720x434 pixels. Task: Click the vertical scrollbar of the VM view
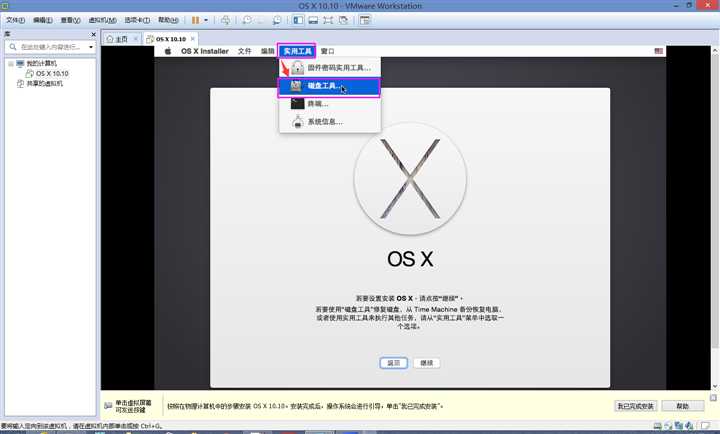714,200
